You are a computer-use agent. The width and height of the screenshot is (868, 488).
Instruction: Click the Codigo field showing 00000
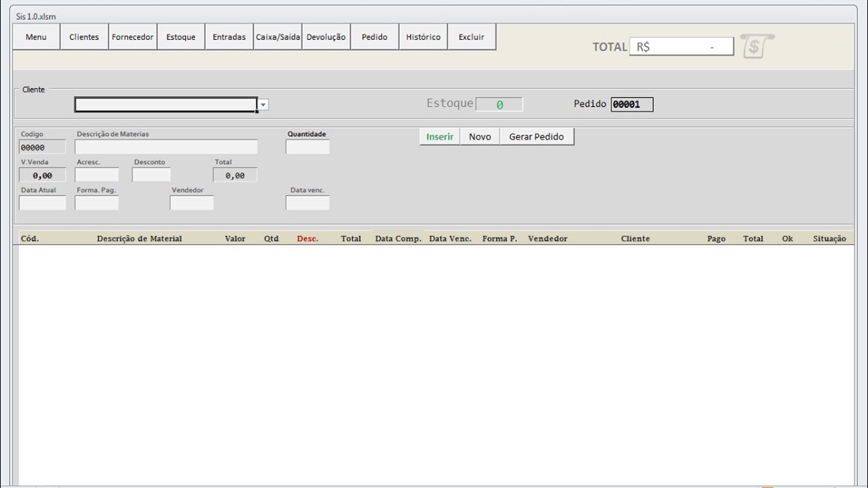[43, 147]
